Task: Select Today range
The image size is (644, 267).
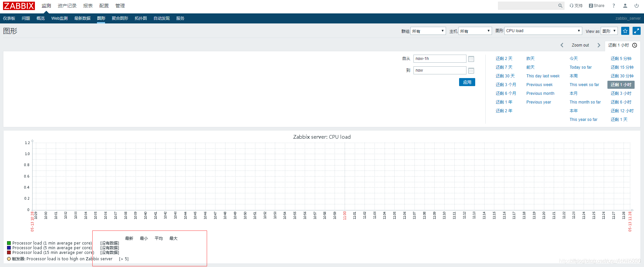Action: point(574,59)
